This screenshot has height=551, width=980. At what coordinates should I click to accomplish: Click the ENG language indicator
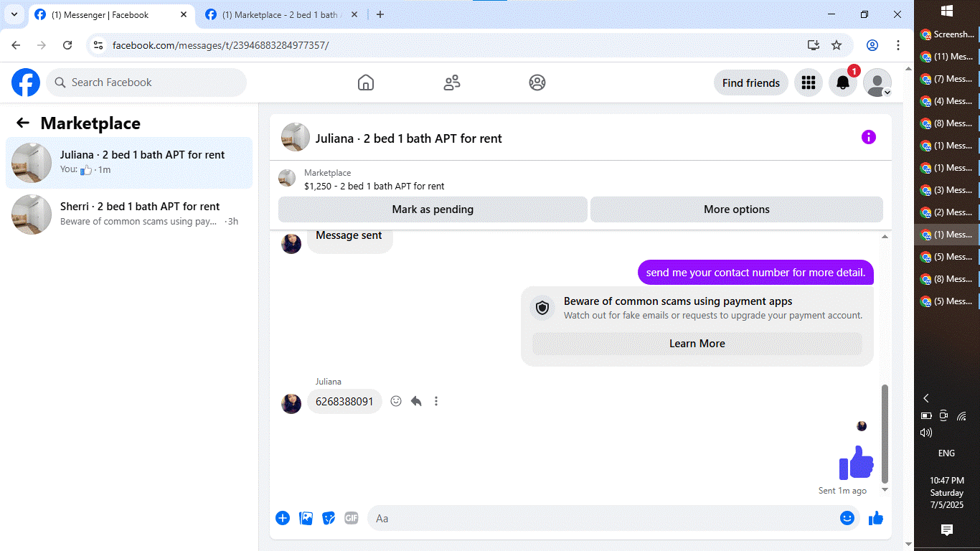947,453
